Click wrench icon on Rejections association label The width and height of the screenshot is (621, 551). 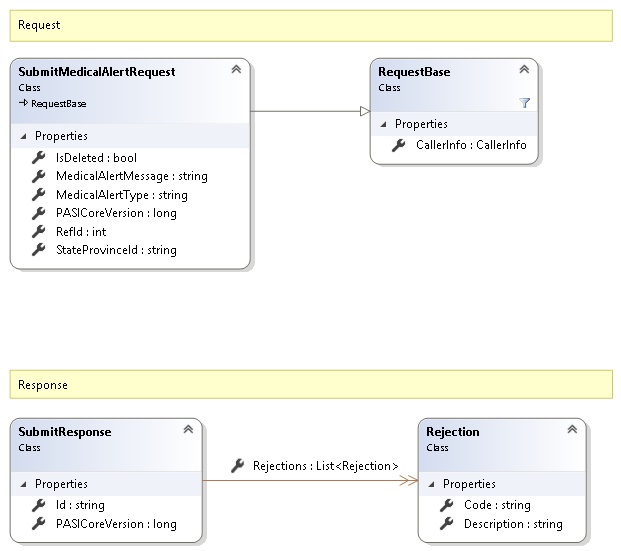(237, 466)
